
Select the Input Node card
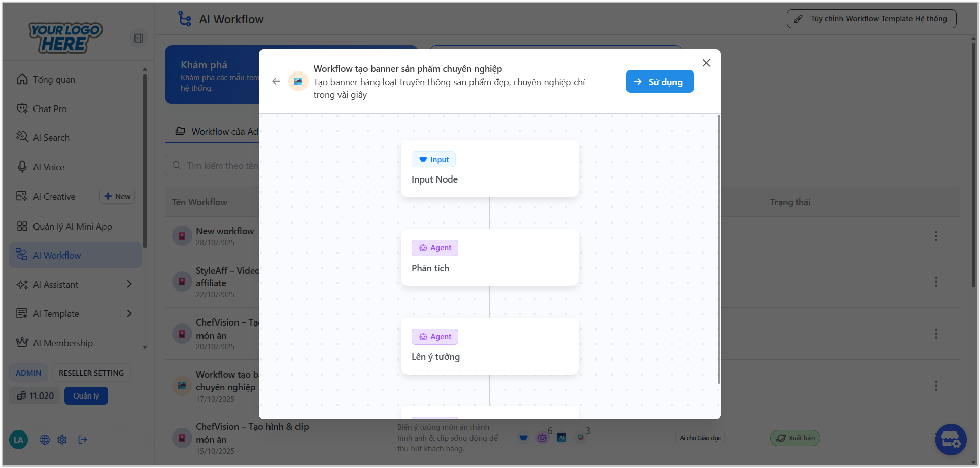(x=489, y=169)
